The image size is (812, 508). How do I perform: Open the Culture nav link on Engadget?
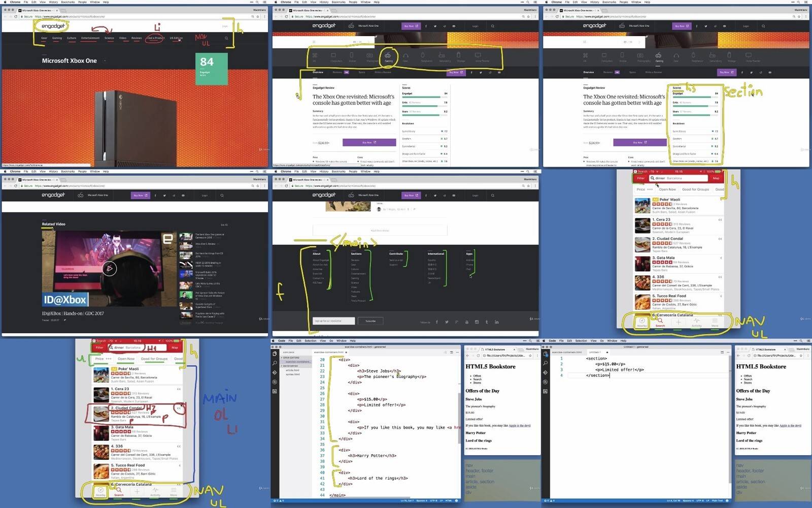coord(72,38)
